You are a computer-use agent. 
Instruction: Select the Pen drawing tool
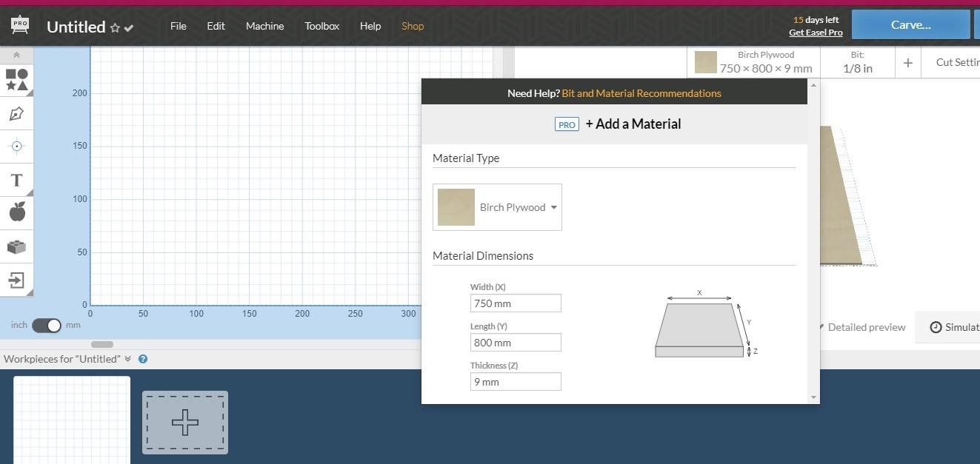coord(17,113)
